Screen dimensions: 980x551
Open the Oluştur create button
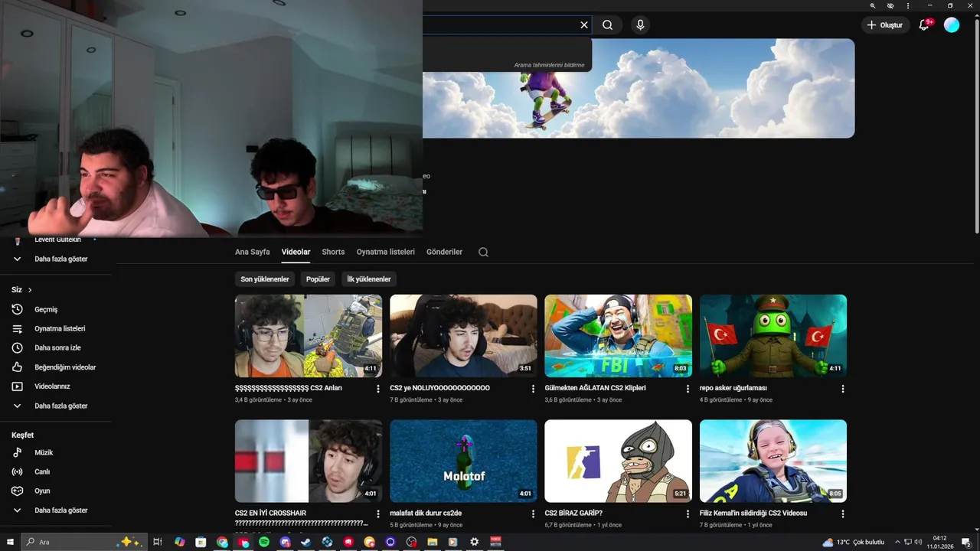(886, 25)
